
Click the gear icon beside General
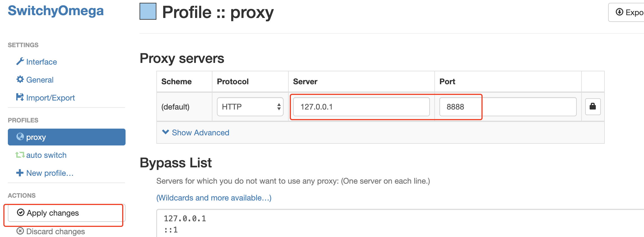click(x=20, y=79)
